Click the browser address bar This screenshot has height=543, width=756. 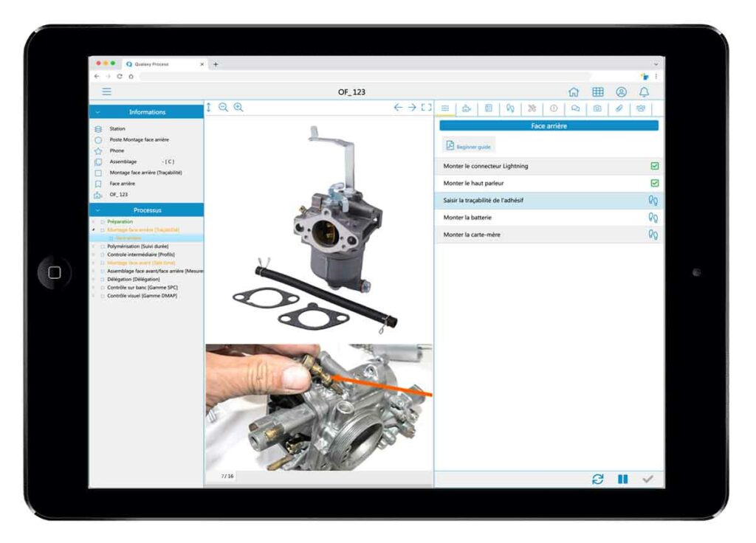[365, 77]
